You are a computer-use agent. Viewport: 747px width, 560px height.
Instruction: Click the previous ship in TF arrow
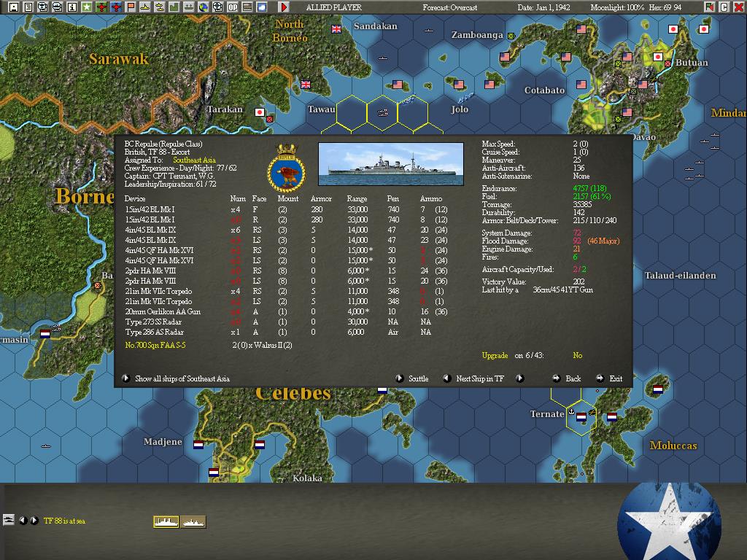[x=447, y=378]
